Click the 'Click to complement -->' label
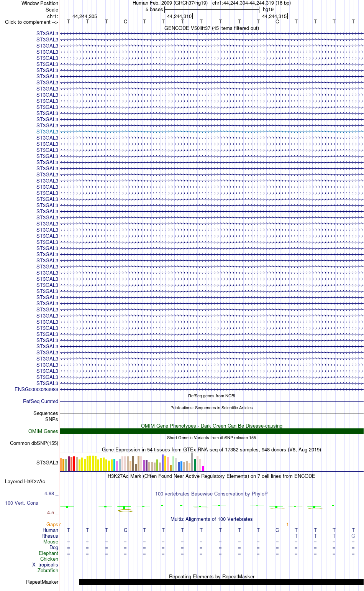 coord(31,22)
